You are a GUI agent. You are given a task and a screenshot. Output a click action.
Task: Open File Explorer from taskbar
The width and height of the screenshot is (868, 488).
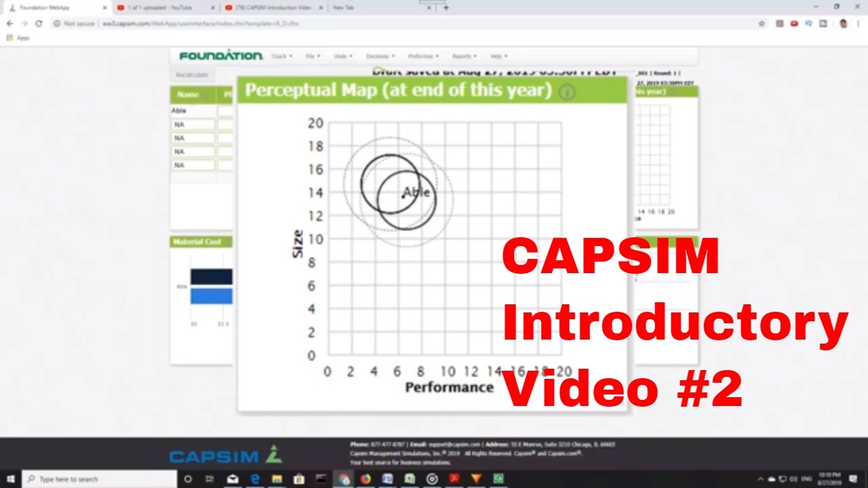[x=277, y=479]
